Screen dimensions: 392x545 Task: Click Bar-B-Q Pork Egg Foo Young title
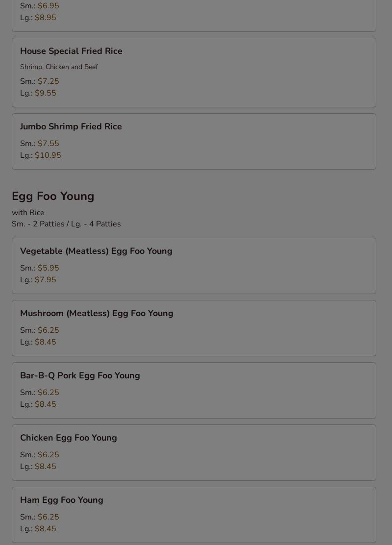point(80,375)
